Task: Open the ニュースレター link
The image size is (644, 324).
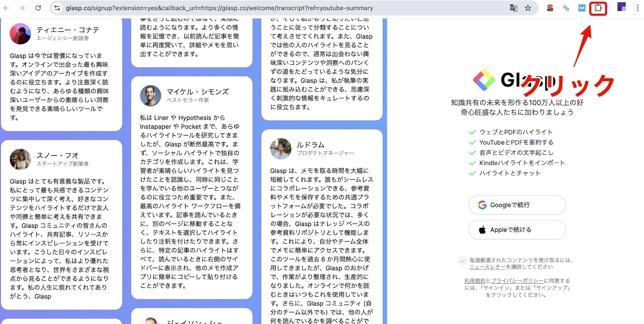Action: pyautogui.click(x=487, y=267)
